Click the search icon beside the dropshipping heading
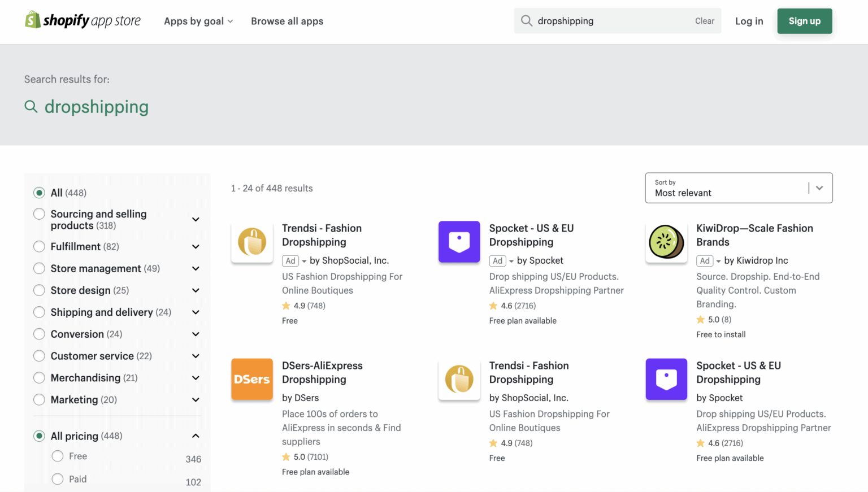The height and width of the screenshot is (492, 868). pyautogui.click(x=31, y=107)
